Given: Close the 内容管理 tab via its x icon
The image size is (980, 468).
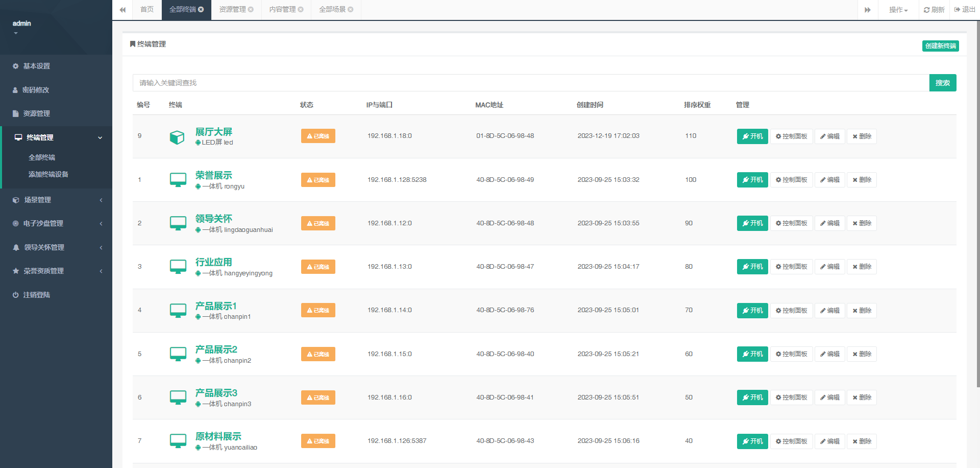Looking at the screenshot, I should (301, 9).
